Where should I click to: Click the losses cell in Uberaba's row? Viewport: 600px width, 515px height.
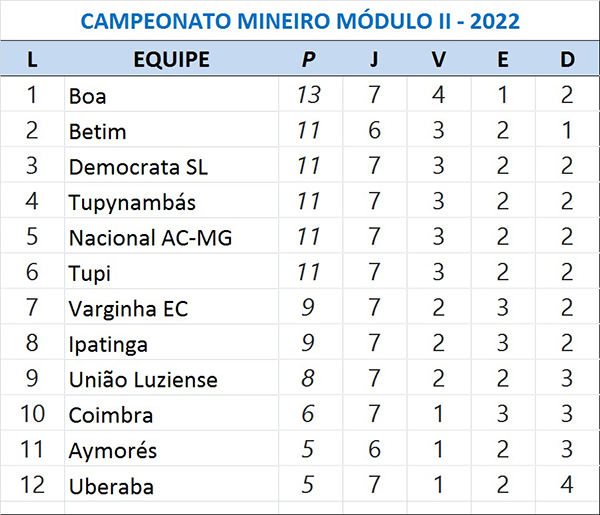567,486
